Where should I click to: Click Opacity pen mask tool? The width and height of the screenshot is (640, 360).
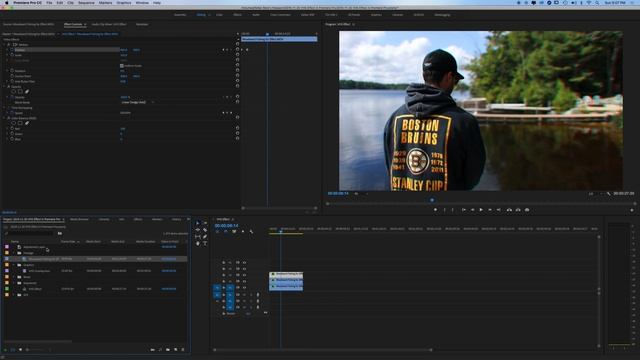[x=27, y=92]
